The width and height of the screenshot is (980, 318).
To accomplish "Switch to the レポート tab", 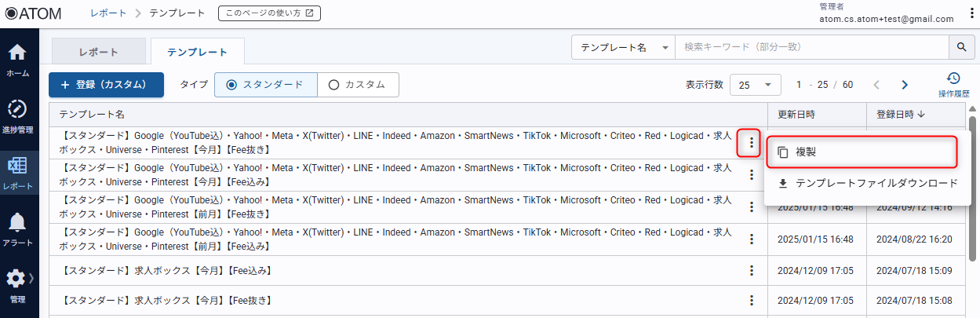I will click(99, 53).
